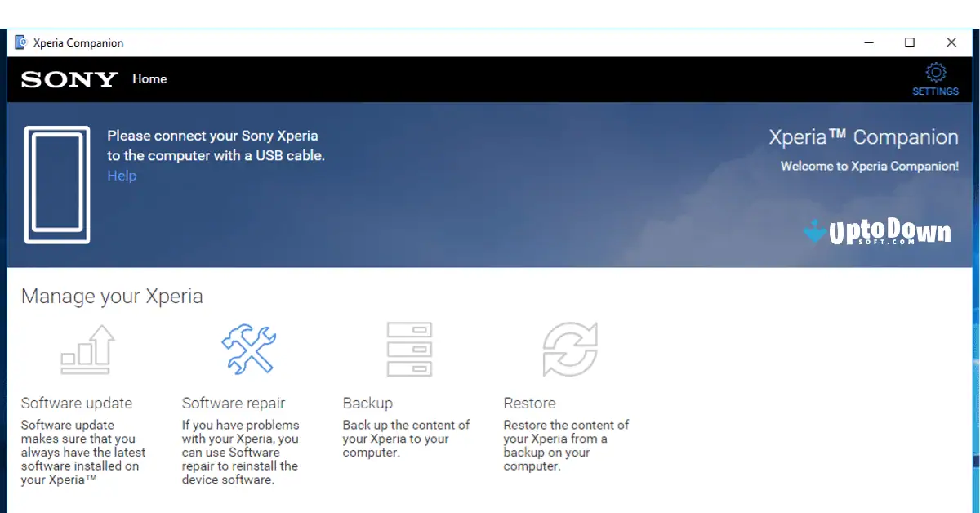Open the Software update tool icon
The image size is (980, 513).
[x=87, y=350]
